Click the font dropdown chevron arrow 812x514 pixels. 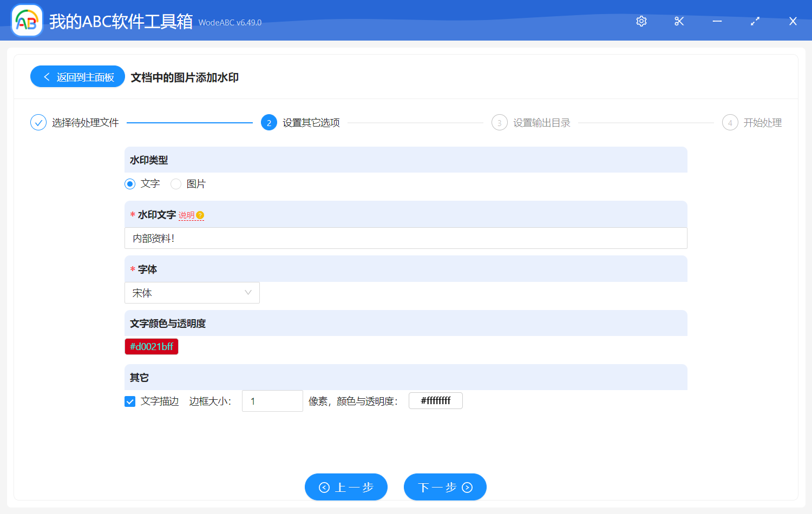point(248,293)
